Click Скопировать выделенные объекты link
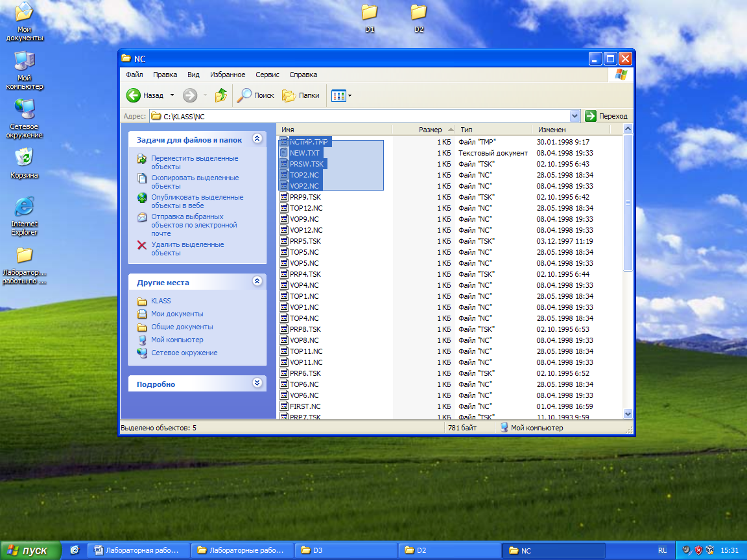The height and width of the screenshot is (560, 747). click(195, 182)
